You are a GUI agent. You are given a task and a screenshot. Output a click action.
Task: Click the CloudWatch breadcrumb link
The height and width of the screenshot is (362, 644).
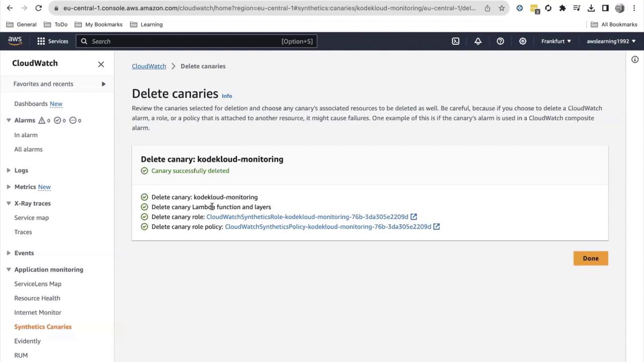[149, 66]
